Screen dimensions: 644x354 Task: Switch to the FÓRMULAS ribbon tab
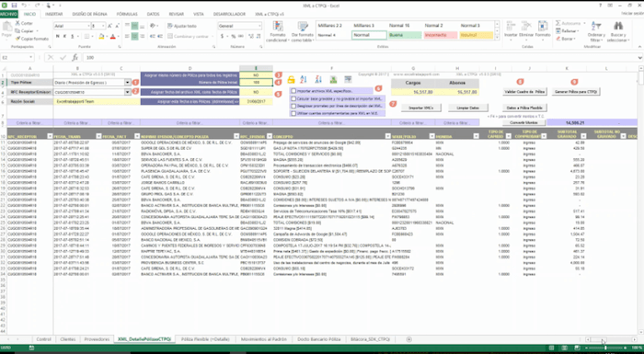click(127, 14)
